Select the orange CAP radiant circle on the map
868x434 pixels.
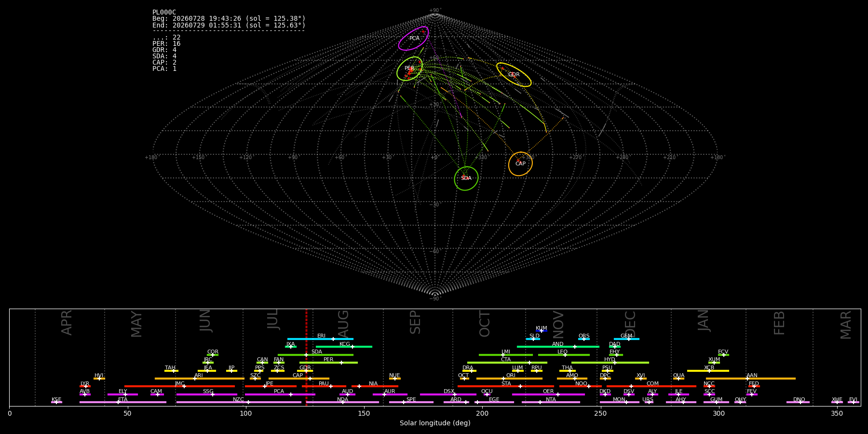pos(520,163)
